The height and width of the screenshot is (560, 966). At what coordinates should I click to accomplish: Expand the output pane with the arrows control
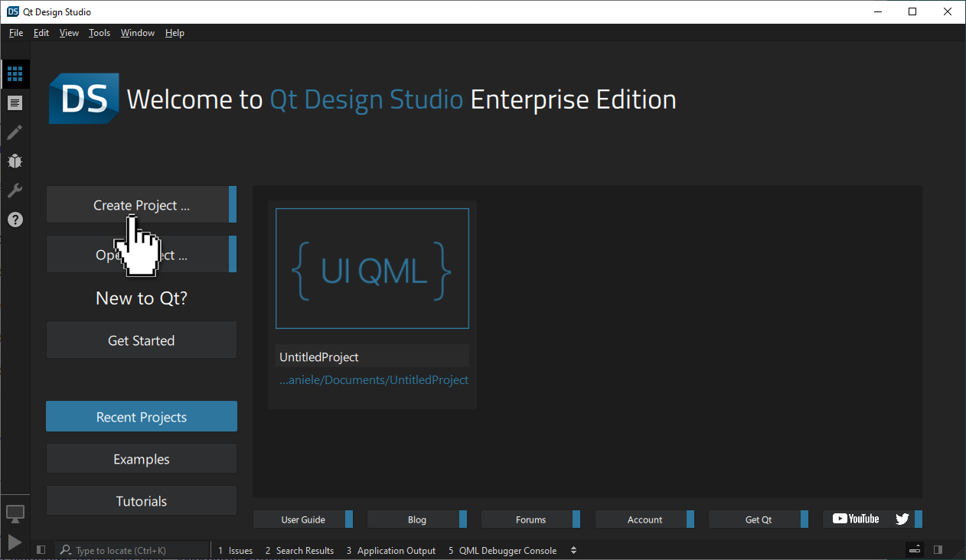tap(573, 550)
